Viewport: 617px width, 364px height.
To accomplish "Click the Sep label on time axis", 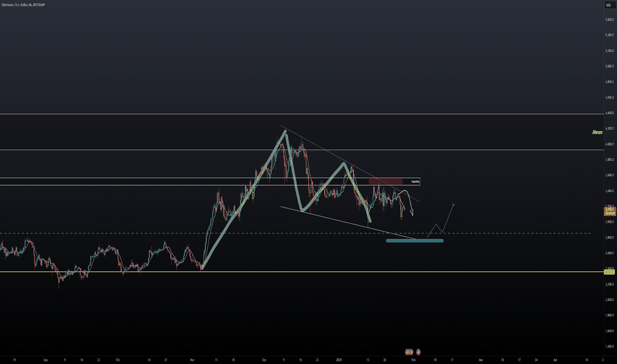I will [x=46, y=359].
